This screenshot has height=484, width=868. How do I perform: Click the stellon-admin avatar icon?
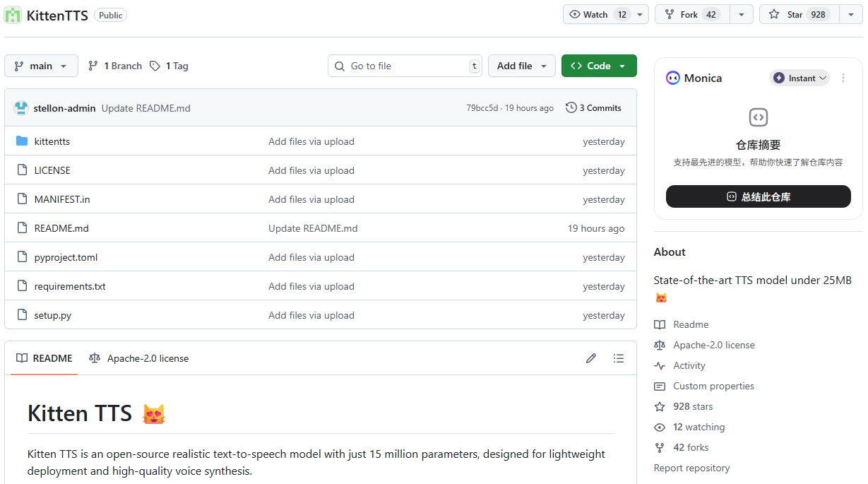point(21,108)
